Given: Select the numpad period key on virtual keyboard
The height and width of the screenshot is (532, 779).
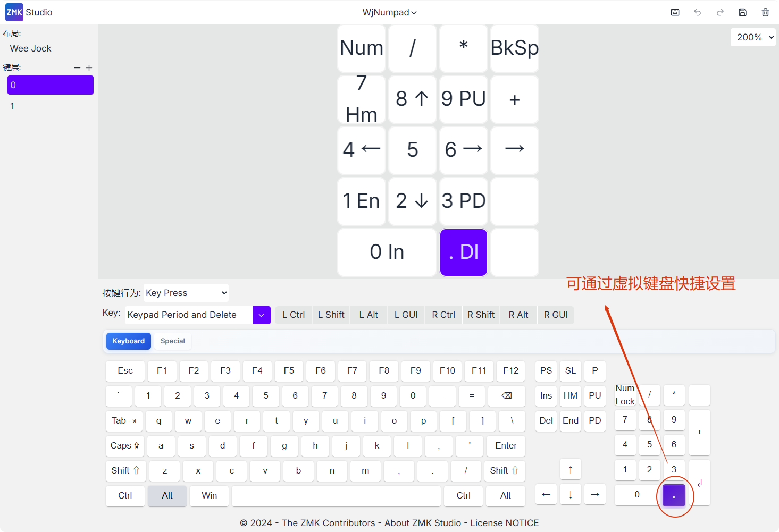Looking at the screenshot, I should 674,495.
